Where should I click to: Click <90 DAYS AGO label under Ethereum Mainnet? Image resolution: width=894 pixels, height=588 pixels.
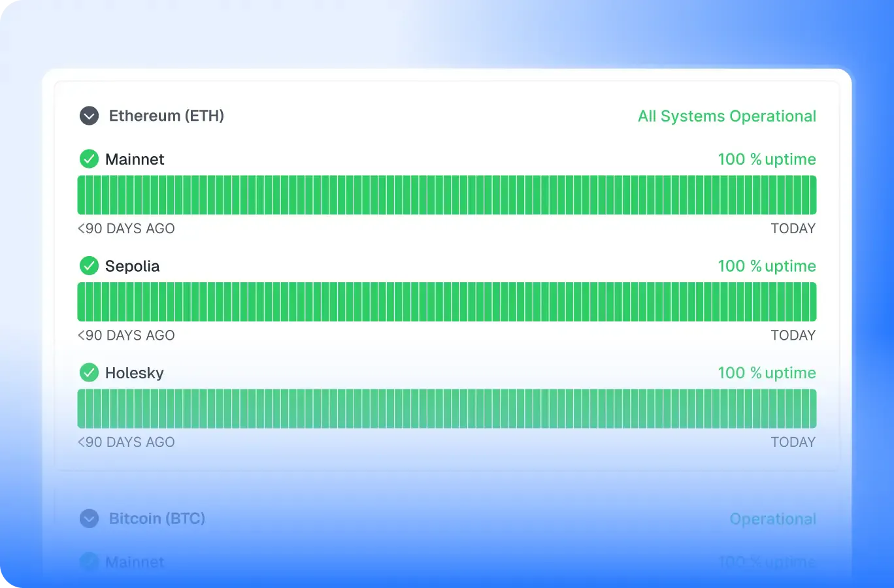coord(126,229)
